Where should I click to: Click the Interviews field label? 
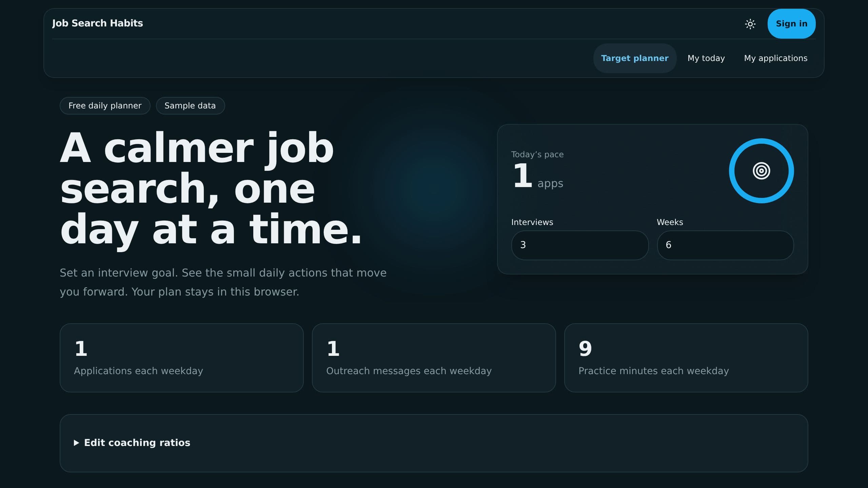(x=532, y=222)
